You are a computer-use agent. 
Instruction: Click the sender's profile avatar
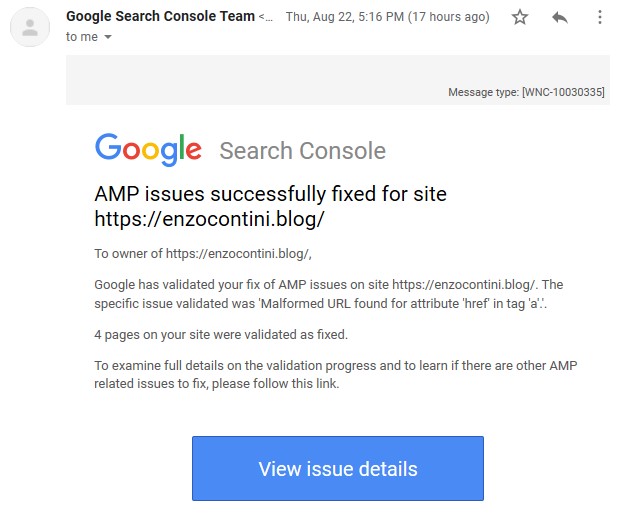[31, 27]
